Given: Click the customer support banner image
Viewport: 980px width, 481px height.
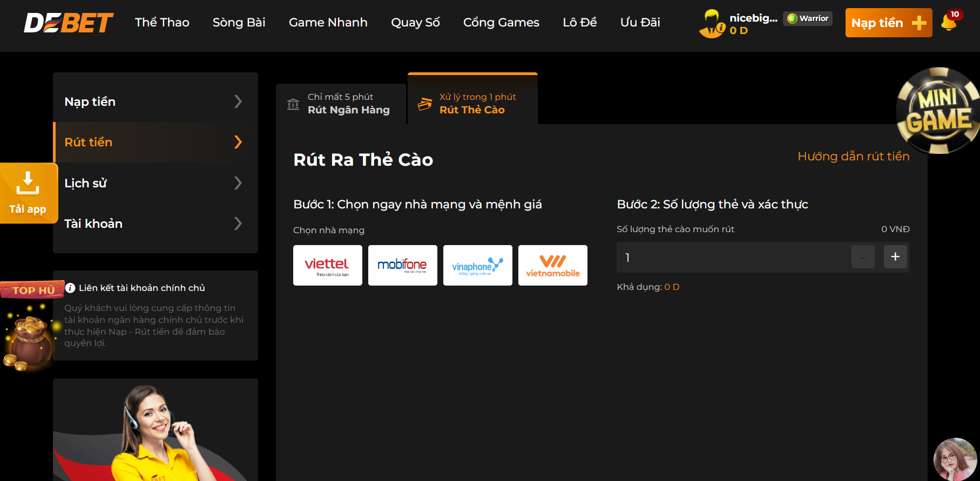Looking at the screenshot, I should pyautogui.click(x=156, y=430).
